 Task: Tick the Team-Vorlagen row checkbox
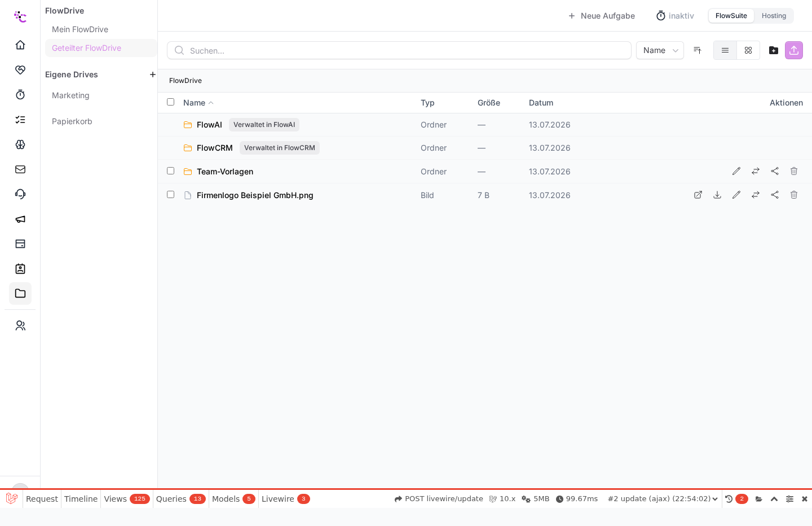pos(170,171)
